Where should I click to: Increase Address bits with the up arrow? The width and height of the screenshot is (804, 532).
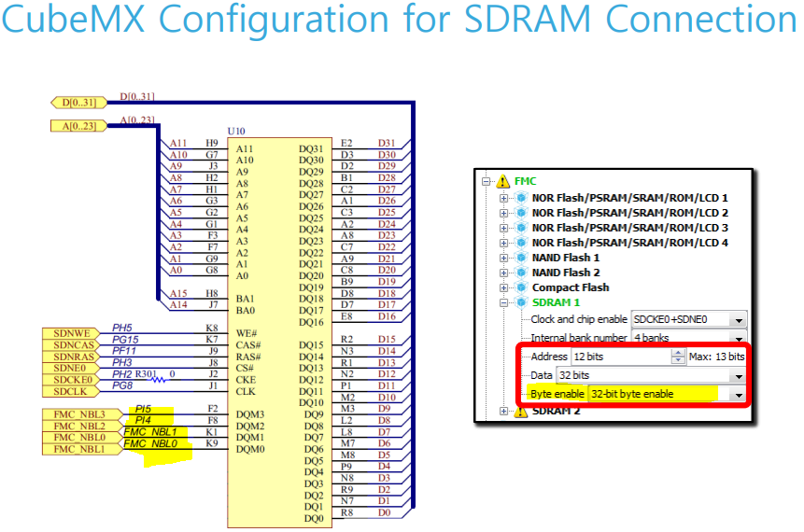pyautogui.click(x=678, y=353)
